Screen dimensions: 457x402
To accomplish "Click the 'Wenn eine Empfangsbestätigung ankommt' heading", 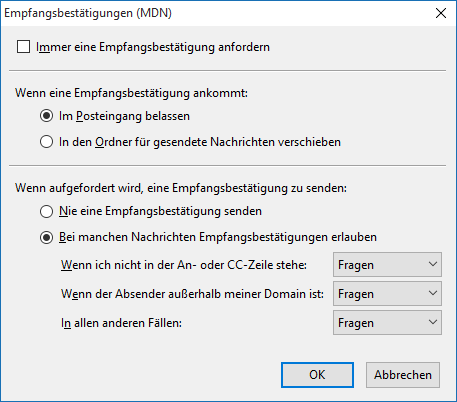I will click(132, 93).
